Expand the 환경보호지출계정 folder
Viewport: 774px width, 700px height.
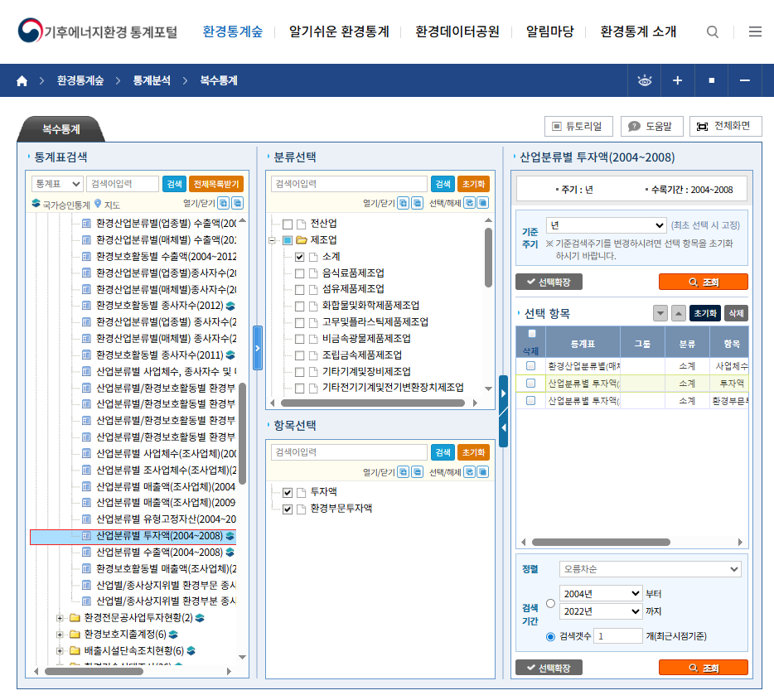[60, 634]
